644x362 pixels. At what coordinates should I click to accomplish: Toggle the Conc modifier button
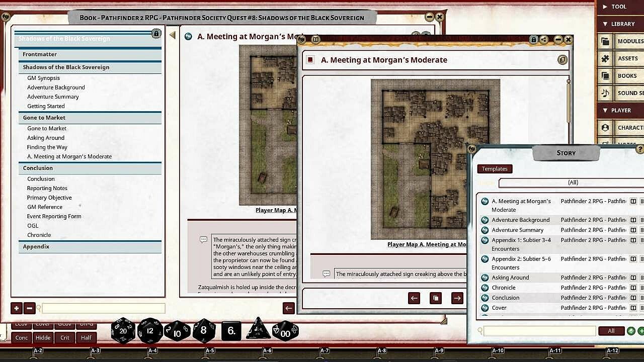(x=22, y=338)
